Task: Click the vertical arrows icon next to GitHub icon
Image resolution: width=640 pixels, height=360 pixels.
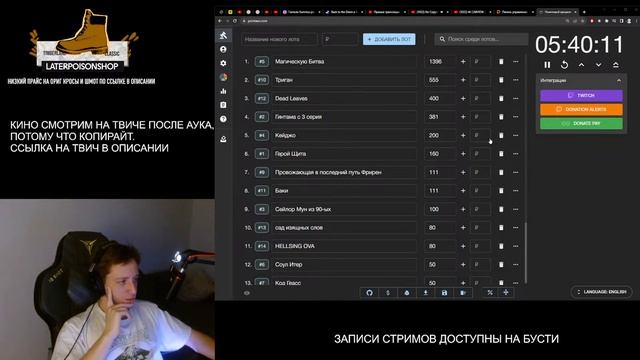Action: [388, 293]
